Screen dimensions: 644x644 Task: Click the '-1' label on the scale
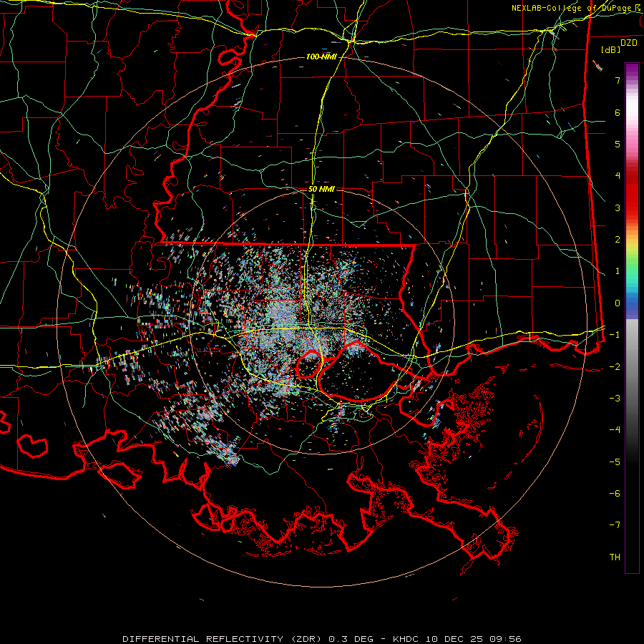615,335
